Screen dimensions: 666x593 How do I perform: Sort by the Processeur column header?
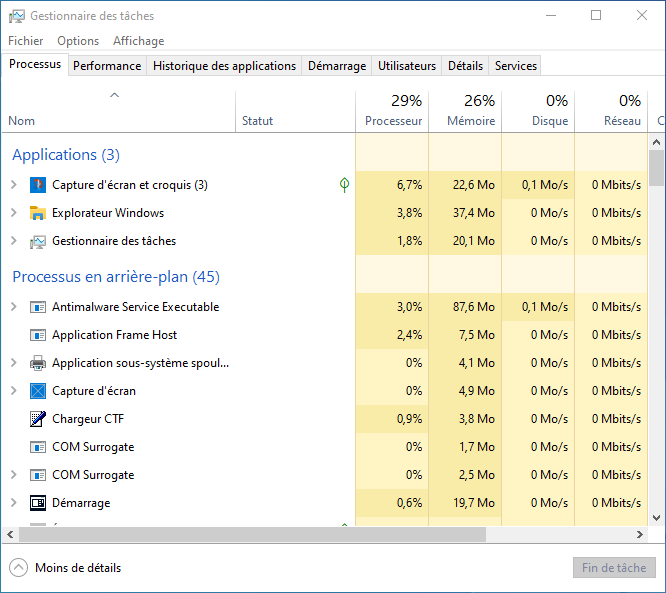392,111
